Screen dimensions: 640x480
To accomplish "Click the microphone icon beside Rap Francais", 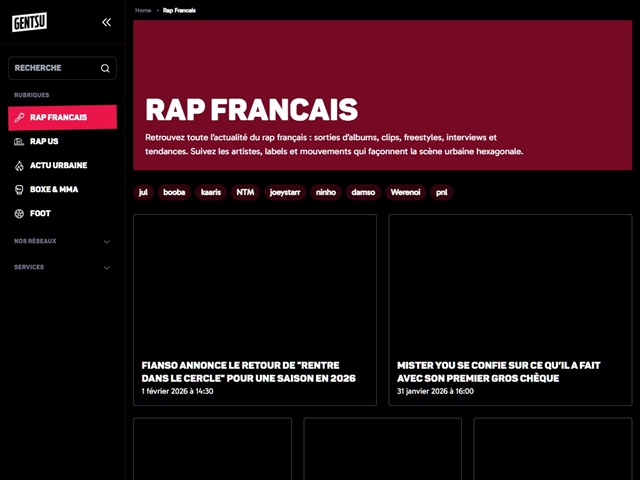I will tap(19, 118).
